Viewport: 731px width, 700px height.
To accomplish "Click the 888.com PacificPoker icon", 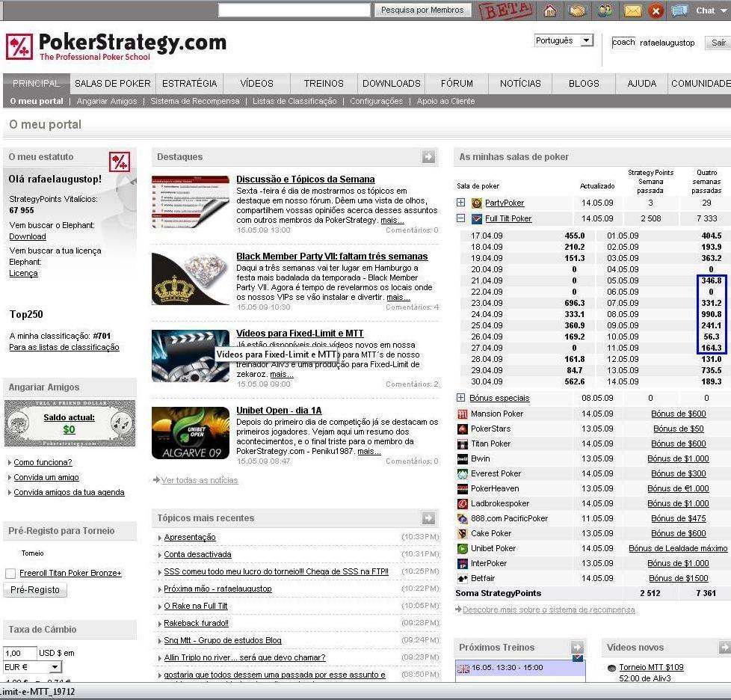I will pyautogui.click(x=463, y=518).
